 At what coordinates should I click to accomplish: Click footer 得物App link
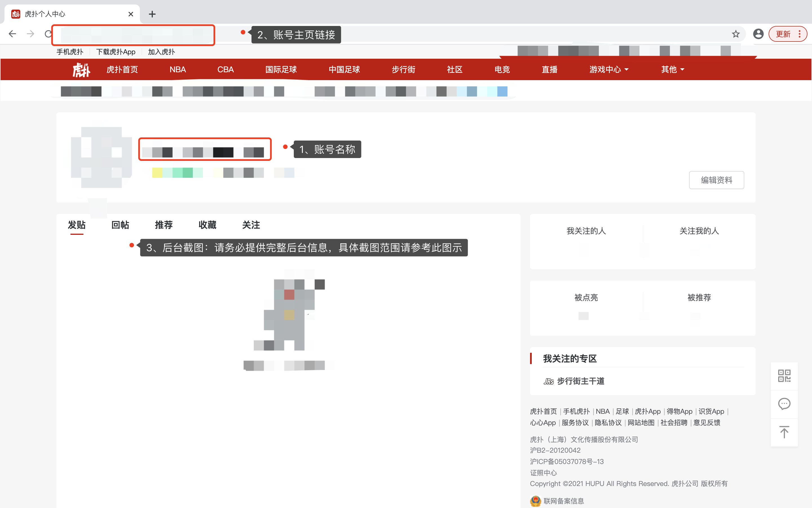679,411
